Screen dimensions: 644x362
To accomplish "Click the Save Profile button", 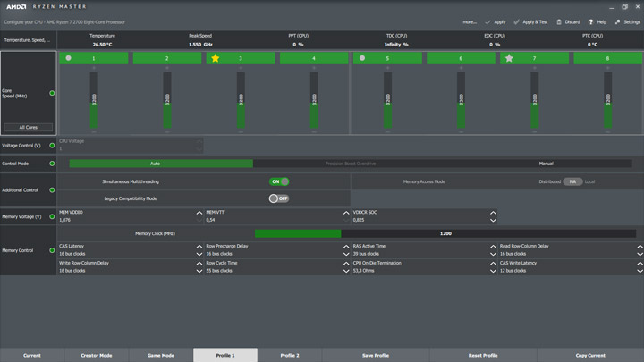I will pos(376,355).
